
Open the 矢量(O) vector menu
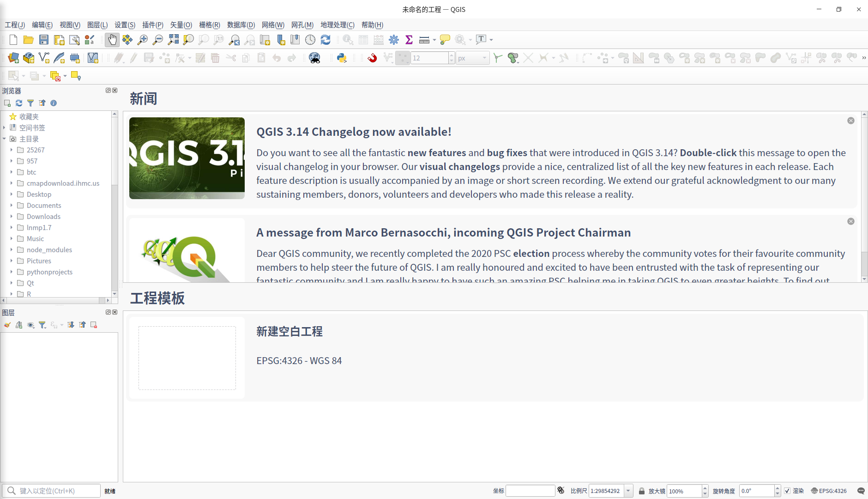tap(181, 25)
